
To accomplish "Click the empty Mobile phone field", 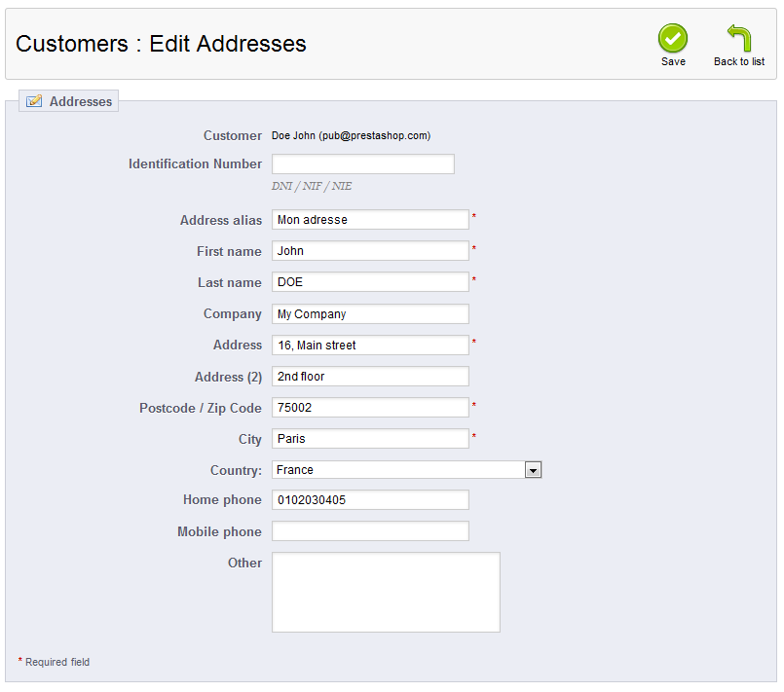I will [370, 531].
